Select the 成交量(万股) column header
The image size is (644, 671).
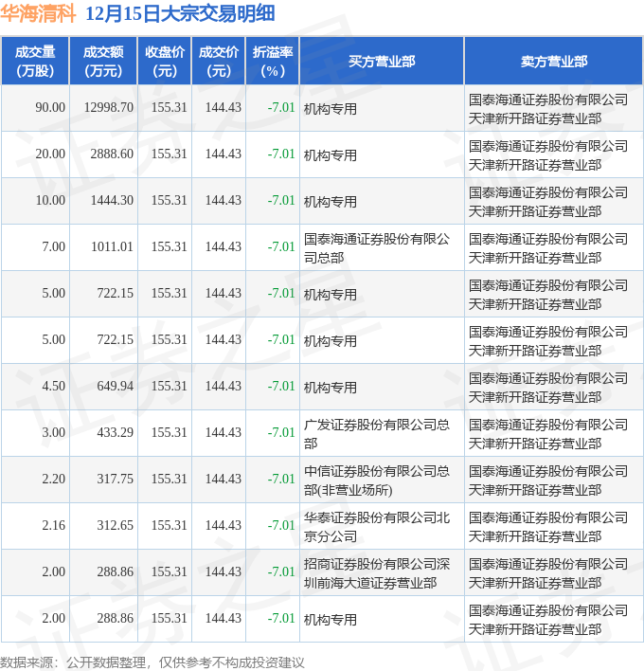pos(35,62)
